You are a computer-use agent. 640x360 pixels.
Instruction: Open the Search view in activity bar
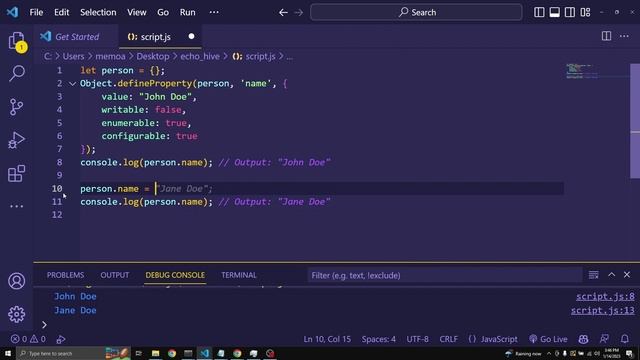click(x=17, y=73)
